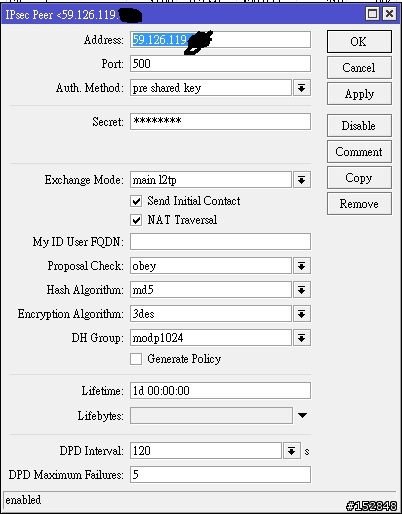402x514 pixels.
Task: Toggle the NAT Traversal checkbox
Action: point(136,220)
